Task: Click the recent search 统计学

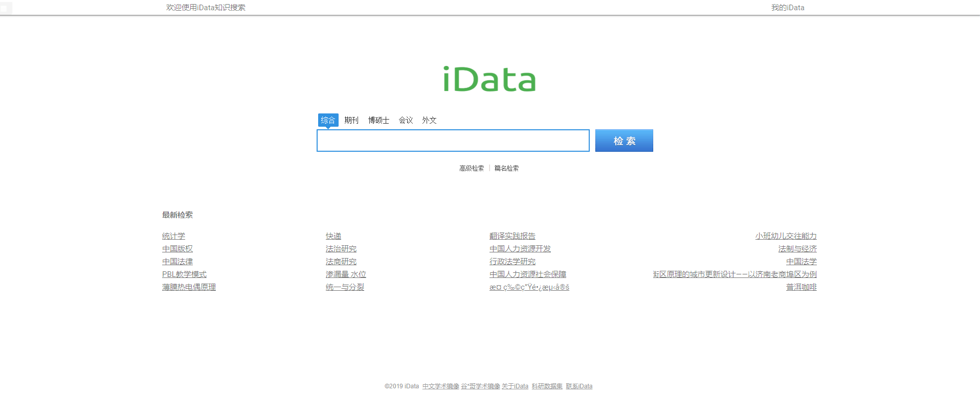Action: click(x=173, y=236)
